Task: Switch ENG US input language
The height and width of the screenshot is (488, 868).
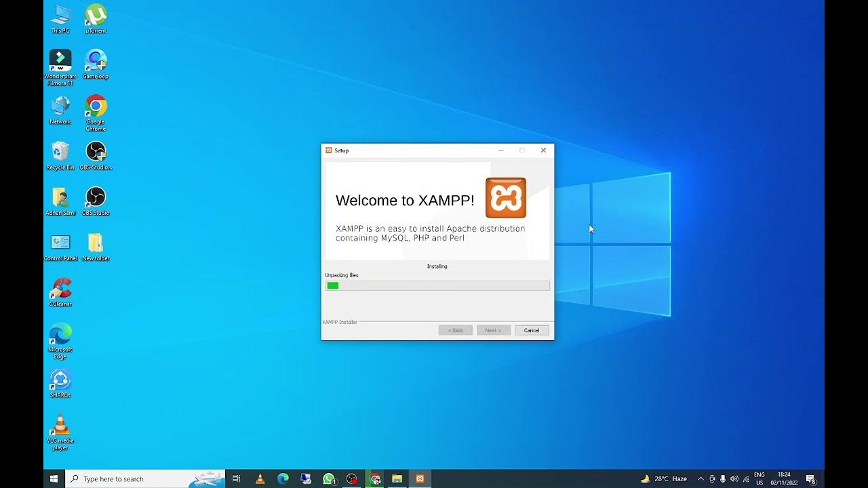Action: click(x=759, y=479)
